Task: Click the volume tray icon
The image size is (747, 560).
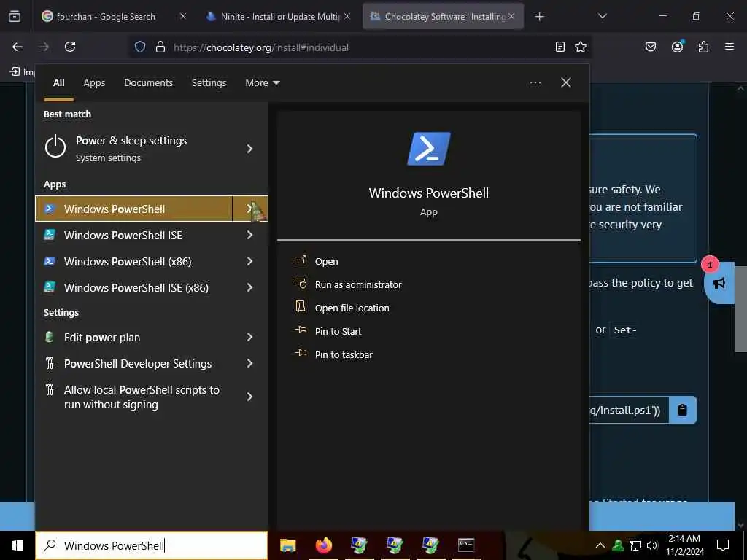Action: click(x=652, y=545)
